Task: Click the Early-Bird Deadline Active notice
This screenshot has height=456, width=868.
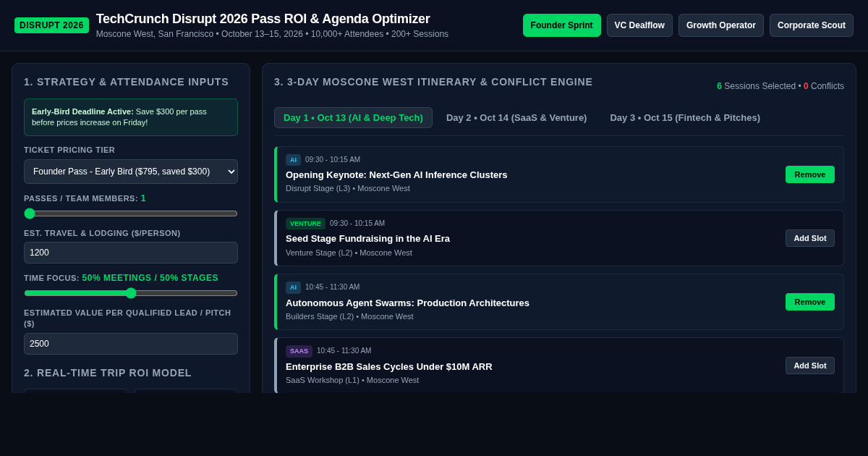Action: 131,117
